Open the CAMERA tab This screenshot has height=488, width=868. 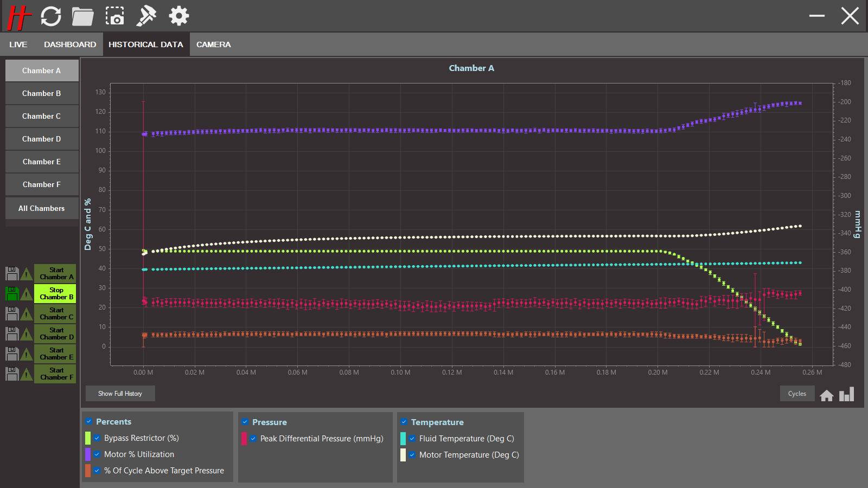point(213,44)
